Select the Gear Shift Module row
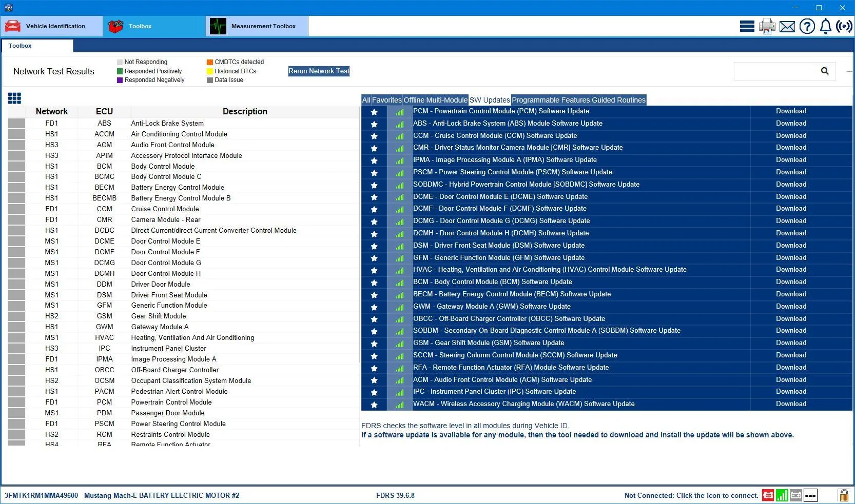Viewport: 855px width, 504px height. coord(184,316)
